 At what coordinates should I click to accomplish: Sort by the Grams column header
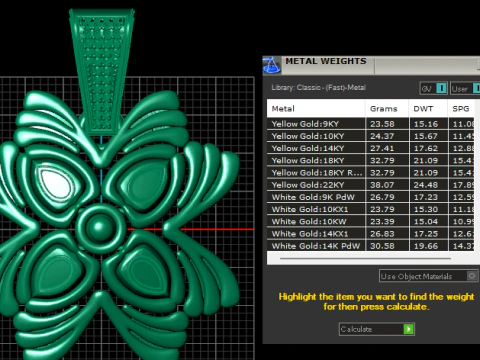coord(387,108)
